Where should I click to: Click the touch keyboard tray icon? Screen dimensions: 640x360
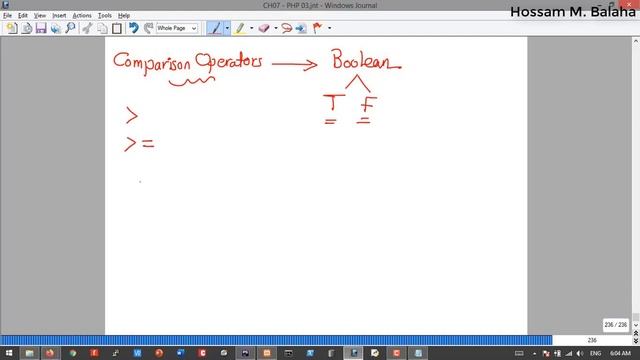[x=519, y=353]
